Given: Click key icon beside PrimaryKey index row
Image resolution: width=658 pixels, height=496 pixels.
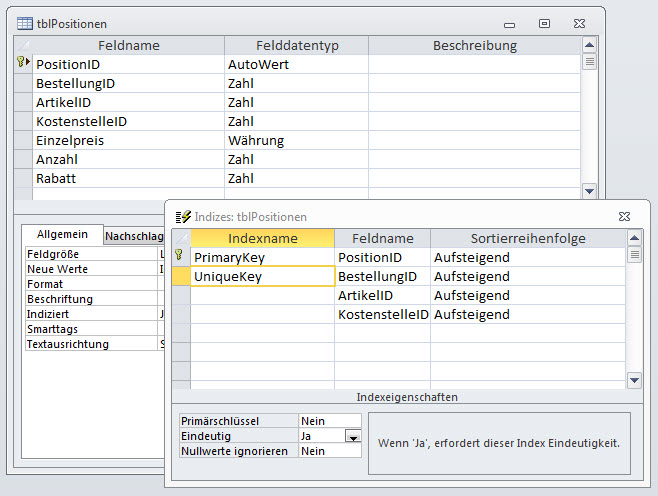Looking at the screenshot, I should tap(180, 258).
